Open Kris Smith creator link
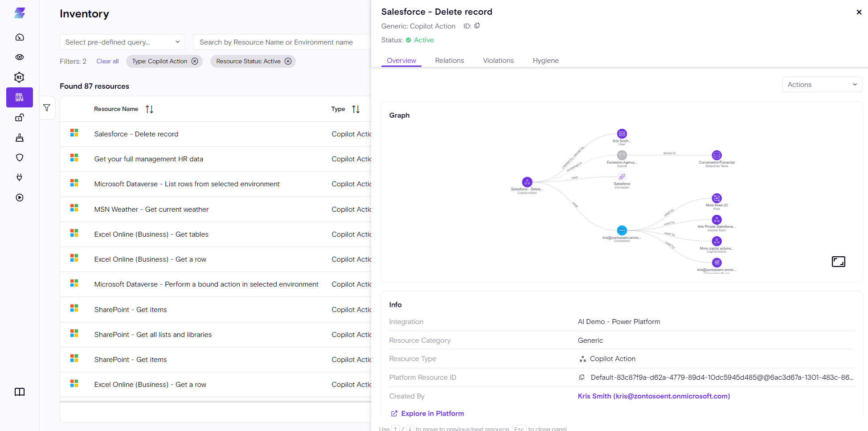868x431 pixels. [654, 396]
